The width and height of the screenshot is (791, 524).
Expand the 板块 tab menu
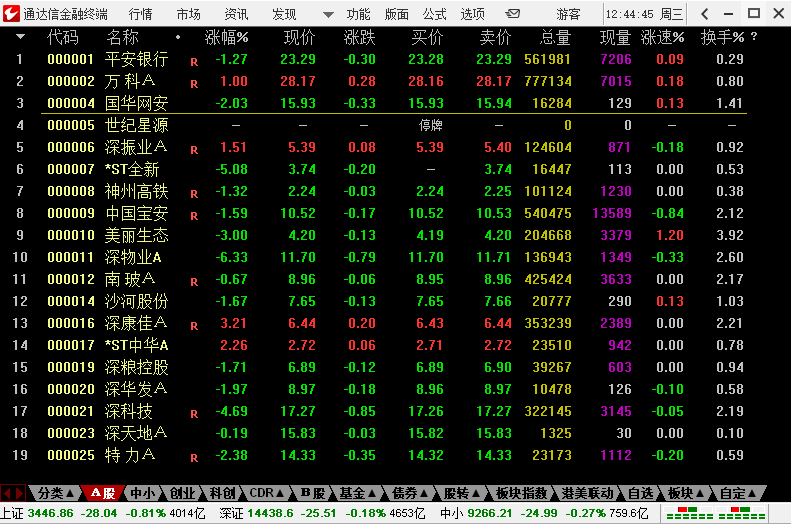[686, 493]
